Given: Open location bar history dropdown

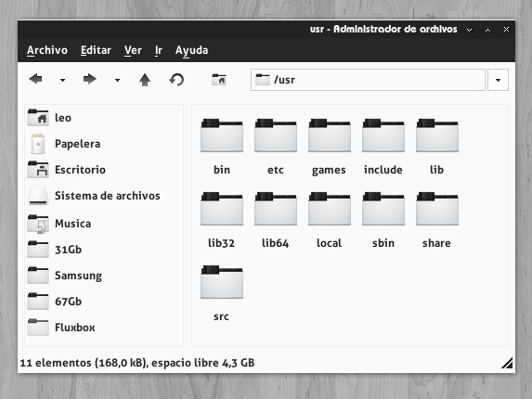Looking at the screenshot, I should 498,80.
